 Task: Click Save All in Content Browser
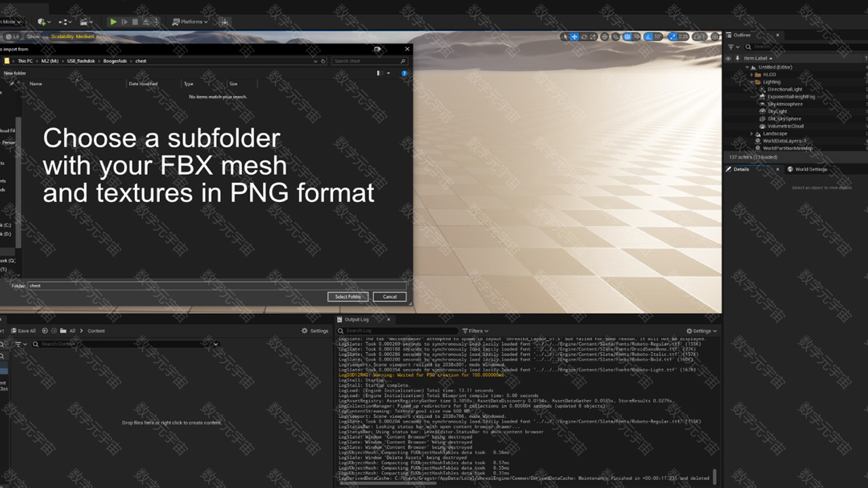(x=23, y=331)
